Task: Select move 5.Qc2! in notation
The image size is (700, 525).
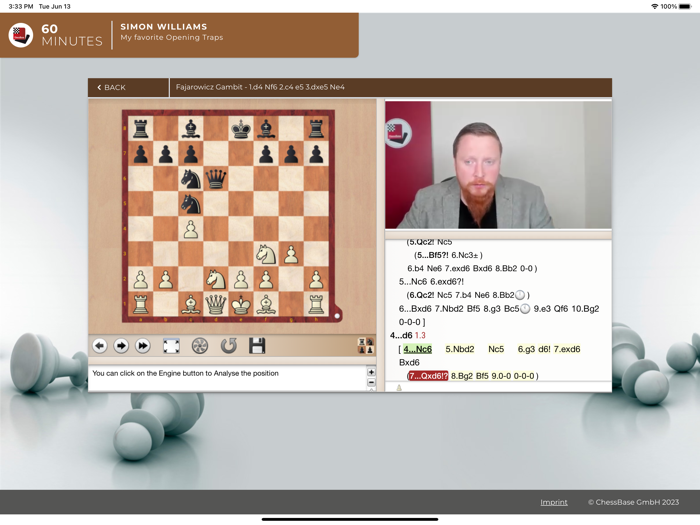Action: click(421, 242)
